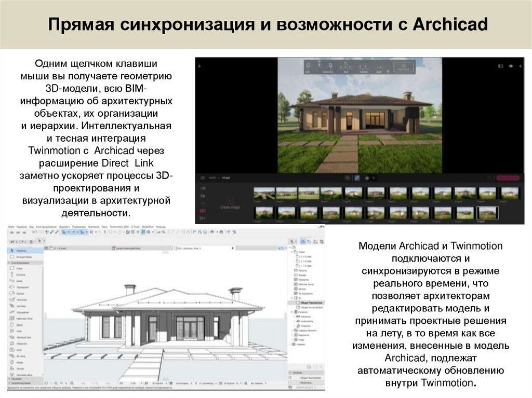Click the Undo arrow in Archicad toolbar
The width and height of the screenshot is (532, 398).
(35, 232)
